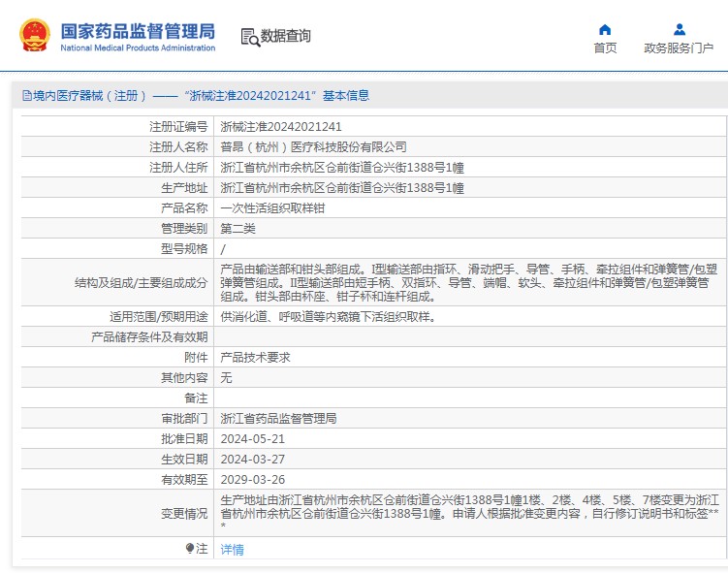This screenshot has width=728, height=573.
Task: Click the 政务服务门户 person icon
Action: click(x=679, y=29)
